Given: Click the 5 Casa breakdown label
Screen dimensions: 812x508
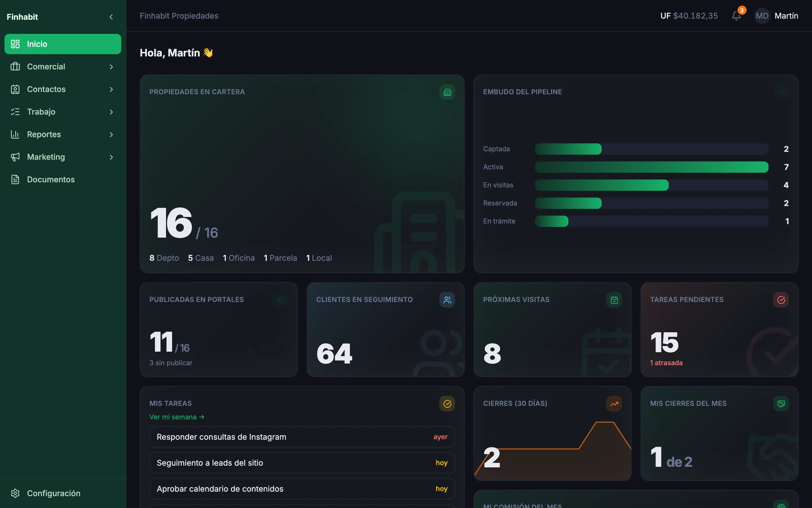Looking at the screenshot, I should (x=201, y=258).
